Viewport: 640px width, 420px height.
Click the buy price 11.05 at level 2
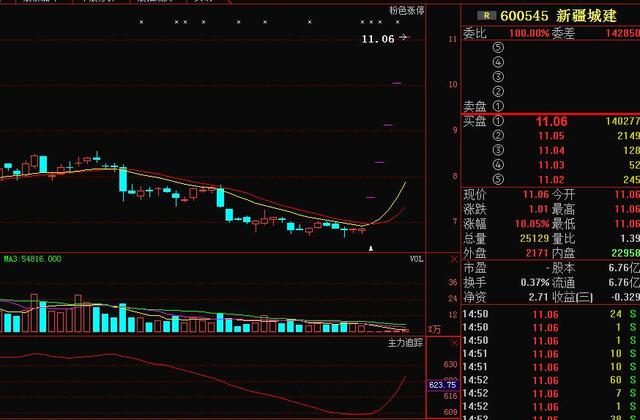(551, 135)
